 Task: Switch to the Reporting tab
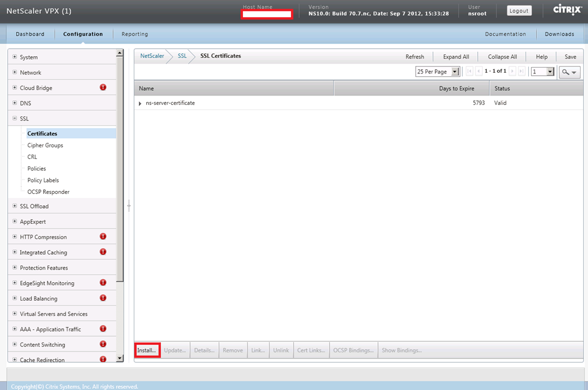(x=134, y=34)
